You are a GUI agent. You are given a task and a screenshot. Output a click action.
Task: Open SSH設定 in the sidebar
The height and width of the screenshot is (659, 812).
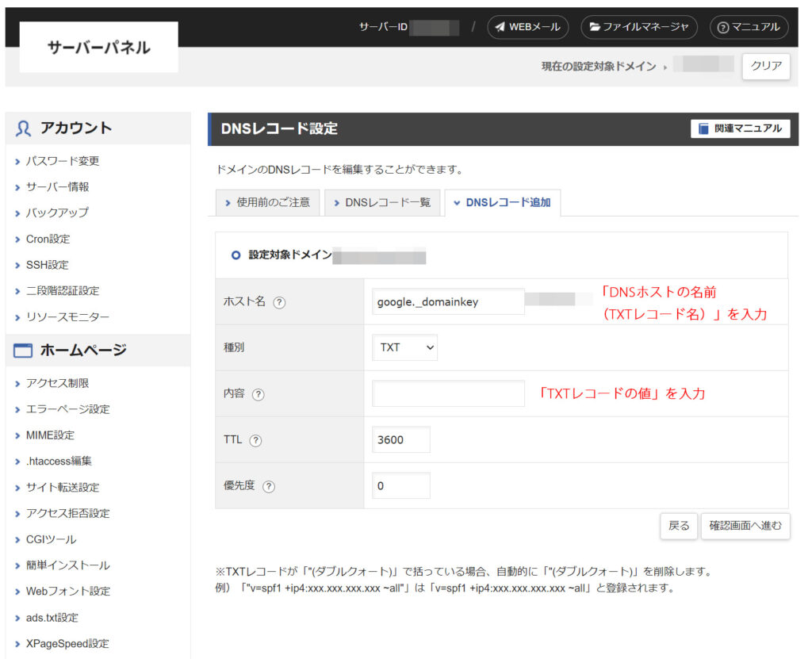(49, 265)
